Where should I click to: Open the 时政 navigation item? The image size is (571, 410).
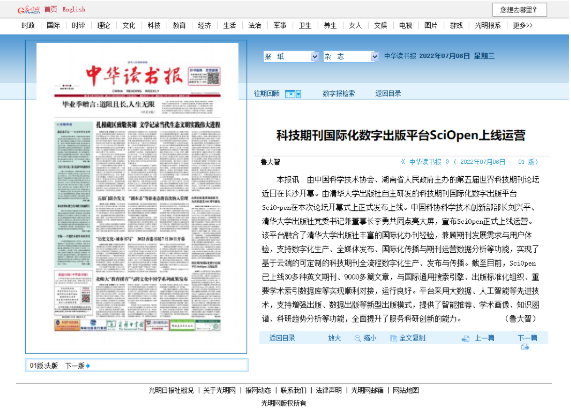pyautogui.click(x=28, y=25)
